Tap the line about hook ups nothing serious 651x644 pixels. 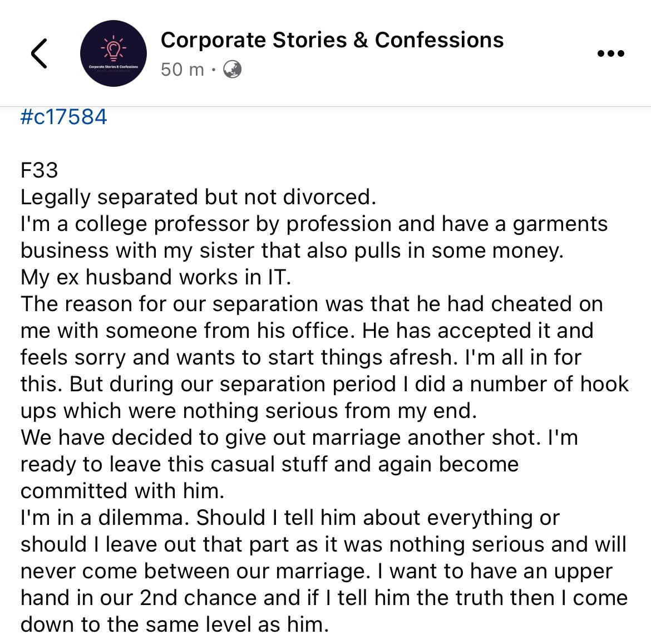[x=249, y=411]
